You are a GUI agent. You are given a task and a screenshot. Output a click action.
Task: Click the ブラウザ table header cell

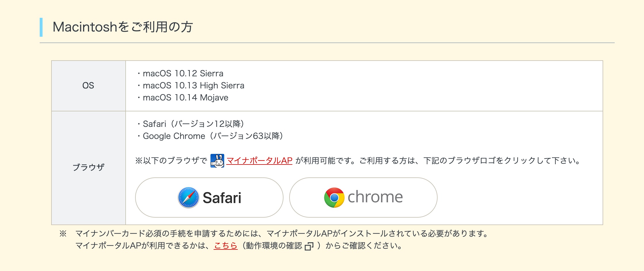pos(89,168)
